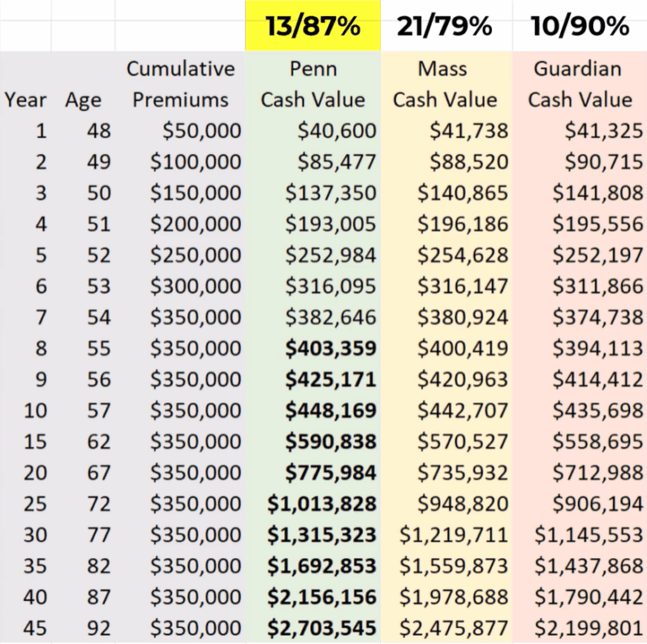Select Penn cash value $40,600 cell

(x=313, y=130)
